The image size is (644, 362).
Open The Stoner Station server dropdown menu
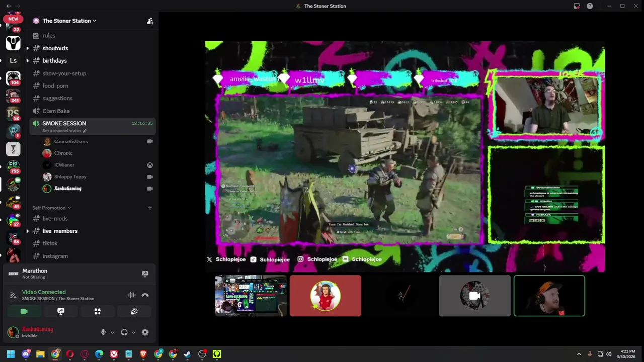[x=69, y=21]
